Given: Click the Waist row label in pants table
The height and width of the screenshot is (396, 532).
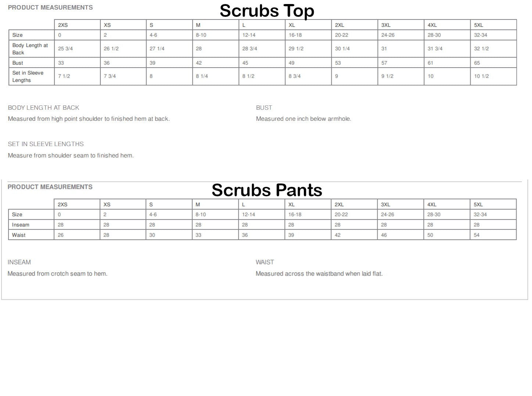Looking at the screenshot, I should pyautogui.click(x=19, y=235).
